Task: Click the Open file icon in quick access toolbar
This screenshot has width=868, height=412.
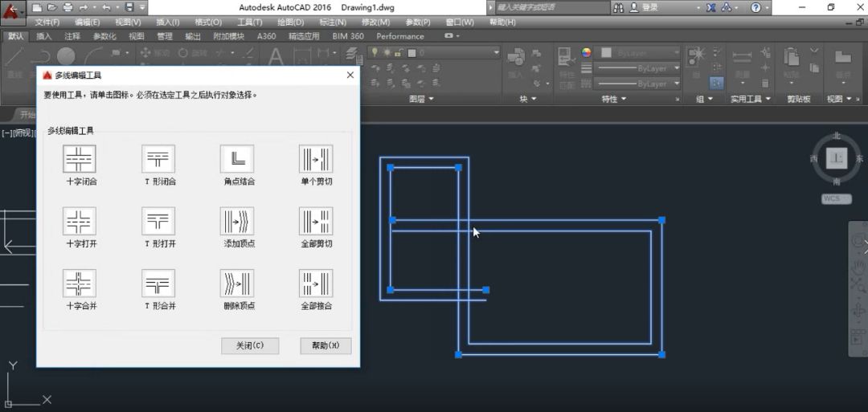Action: coord(52,8)
